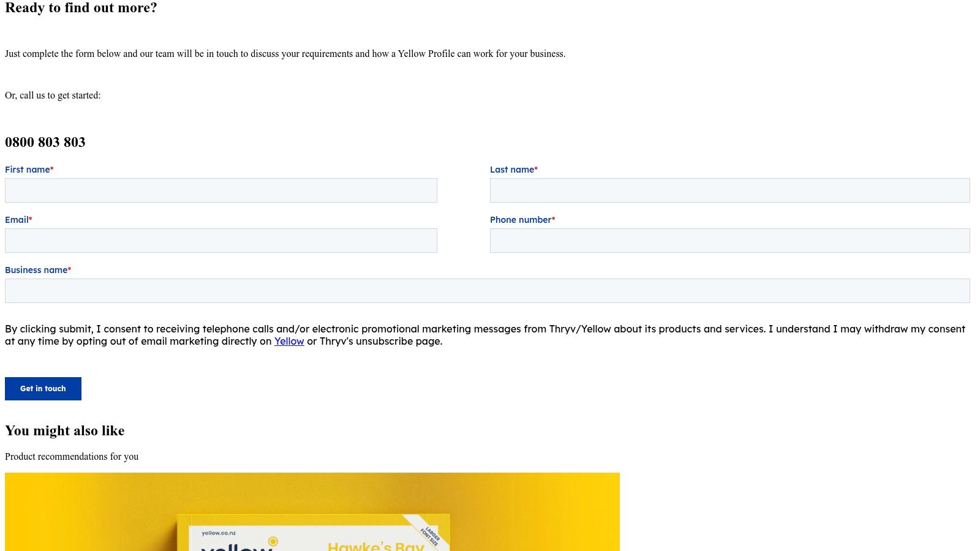The image size is (980, 551).
Task: Open the Yellow link in the consent text
Action: (288, 341)
